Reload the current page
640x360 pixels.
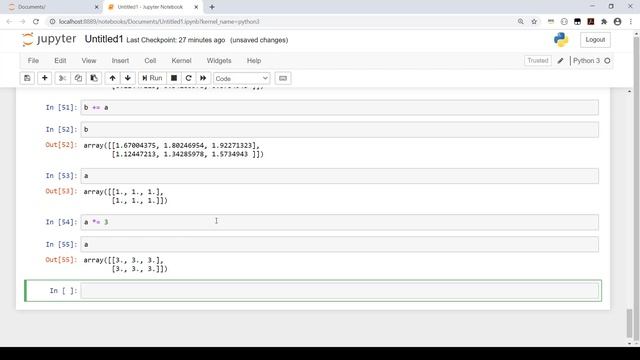coord(36,22)
